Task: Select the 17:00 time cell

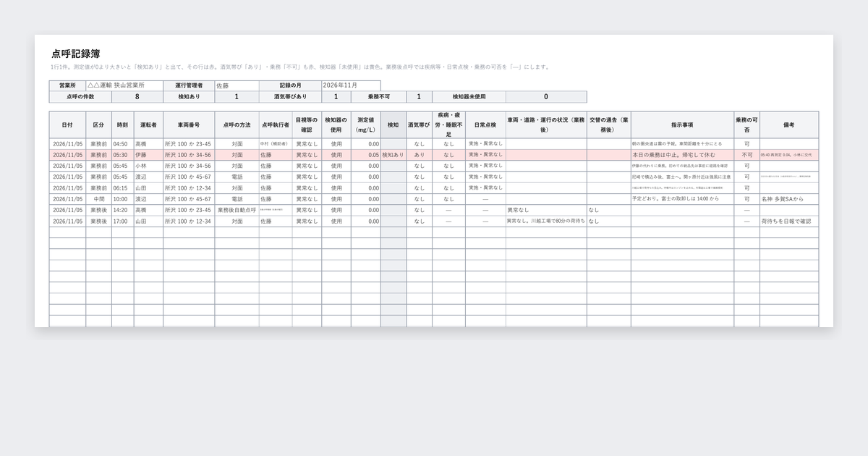Action: (x=123, y=221)
